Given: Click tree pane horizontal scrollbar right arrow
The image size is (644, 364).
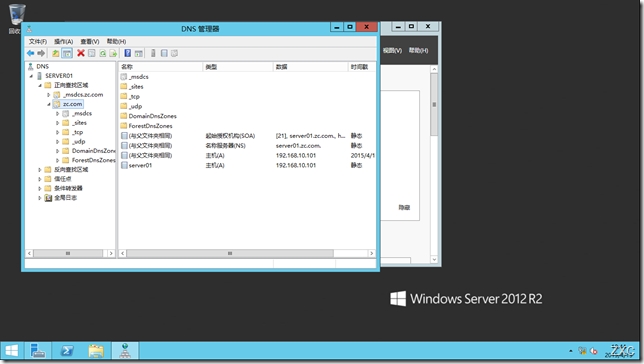Looking at the screenshot, I should pyautogui.click(x=111, y=253).
